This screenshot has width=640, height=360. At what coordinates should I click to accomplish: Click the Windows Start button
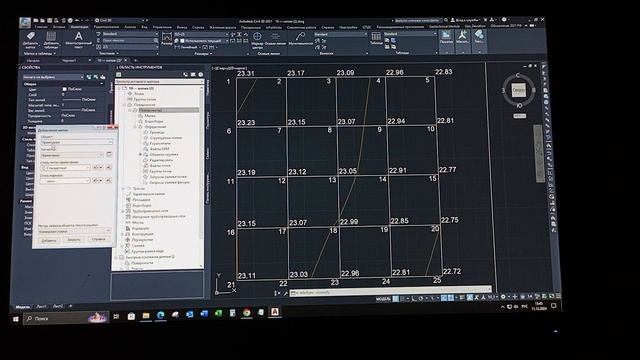pos(16,319)
